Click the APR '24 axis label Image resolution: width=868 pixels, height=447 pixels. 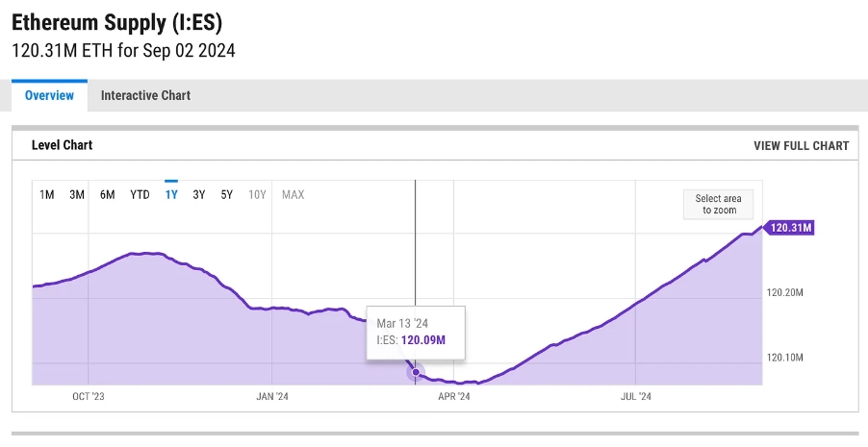tap(454, 397)
